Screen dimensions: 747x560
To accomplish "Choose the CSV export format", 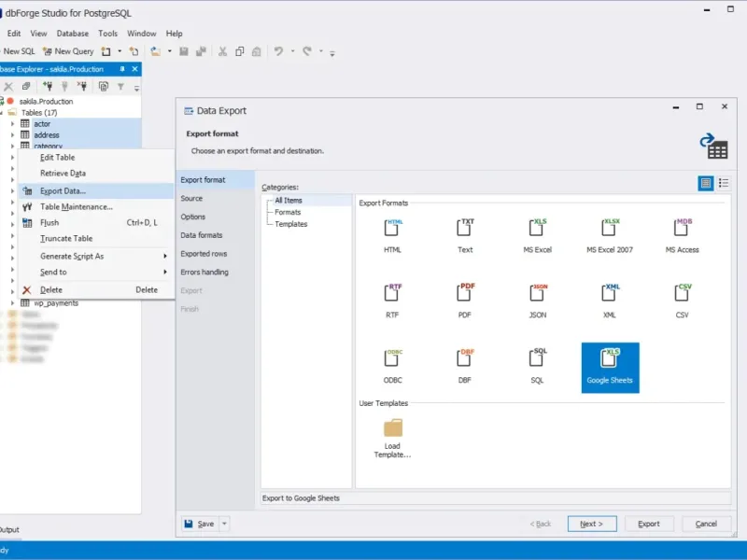I will (683, 301).
